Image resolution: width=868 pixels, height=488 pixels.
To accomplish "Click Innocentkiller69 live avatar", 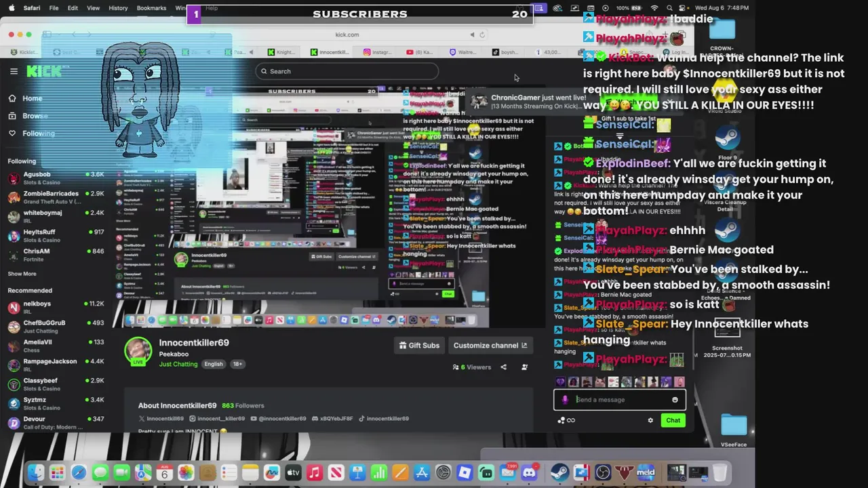I will (x=138, y=351).
